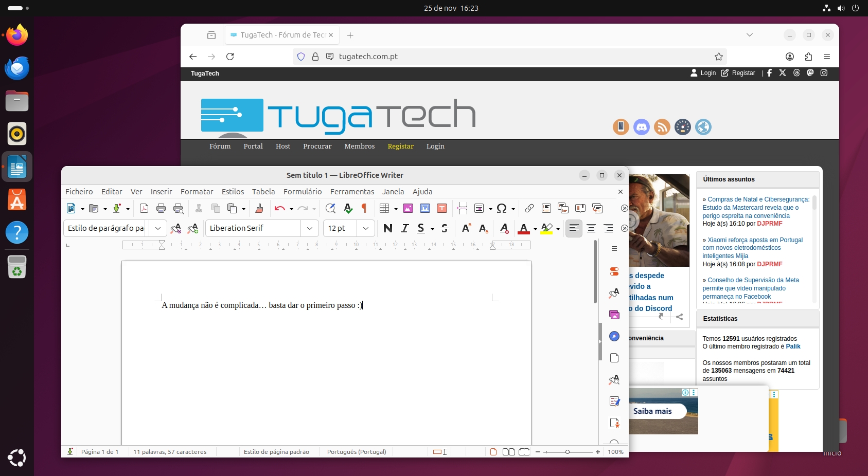Image resolution: width=868 pixels, height=476 pixels.
Task: Enable centered paragraph alignment
Action: [x=591, y=228]
